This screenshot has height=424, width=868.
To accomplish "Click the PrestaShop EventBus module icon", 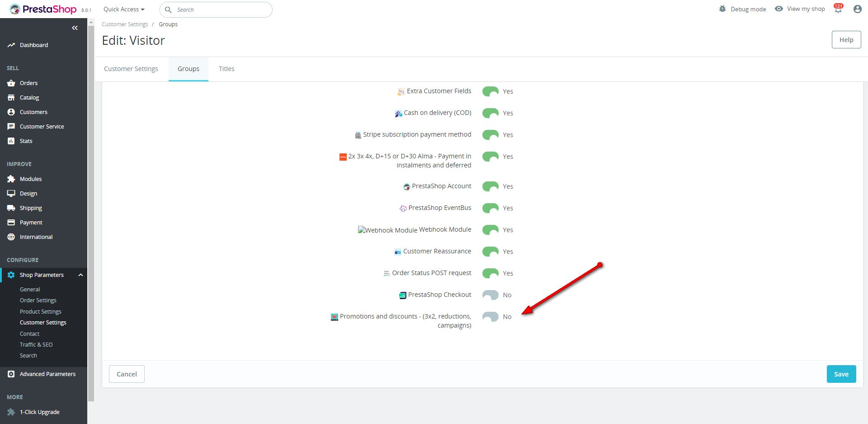I will (x=403, y=209).
